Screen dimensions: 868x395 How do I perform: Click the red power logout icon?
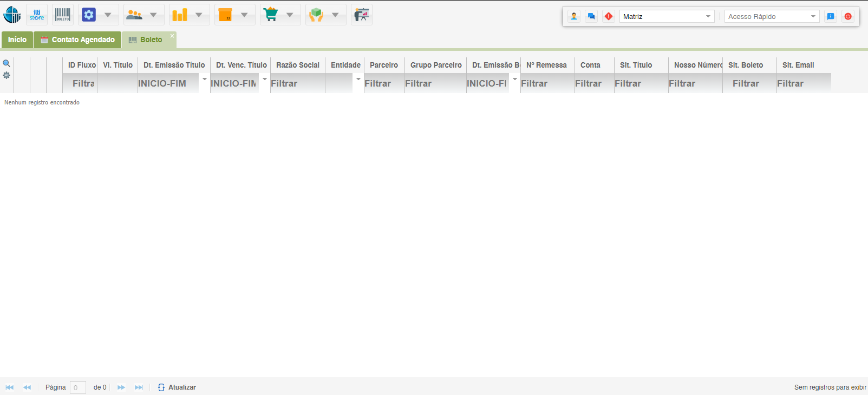848,16
